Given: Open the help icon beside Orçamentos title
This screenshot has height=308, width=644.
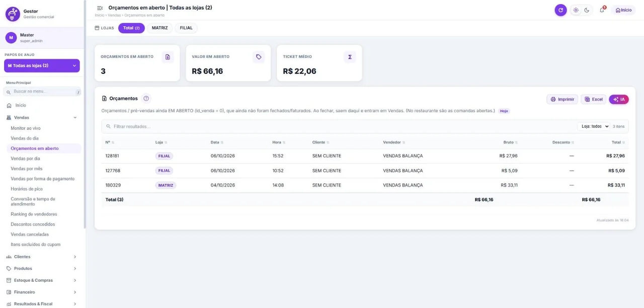Looking at the screenshot, I should (146, 99).
